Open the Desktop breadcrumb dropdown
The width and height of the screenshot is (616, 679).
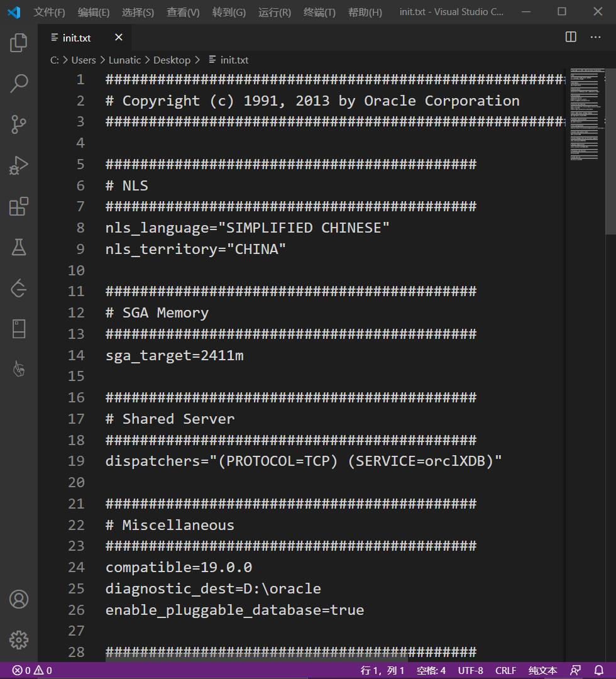[x=172, y=60]
